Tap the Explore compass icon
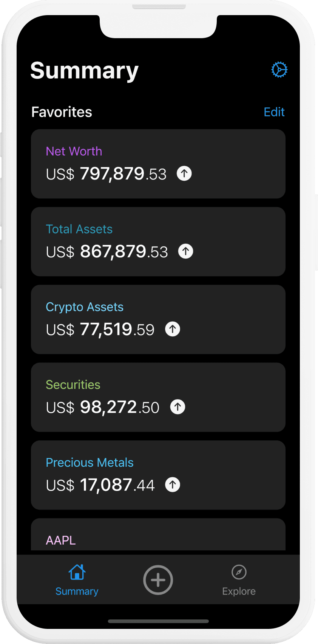318x644 pixels. (x=239, y=572)
